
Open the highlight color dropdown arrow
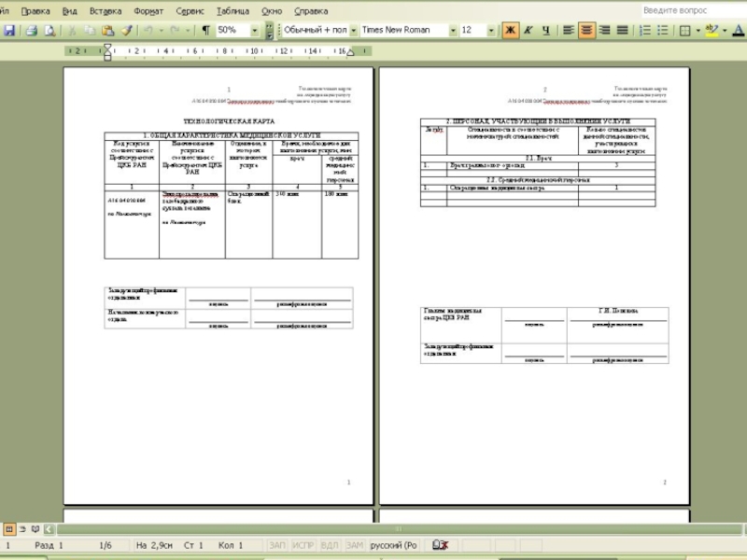(x=725, y=31)
